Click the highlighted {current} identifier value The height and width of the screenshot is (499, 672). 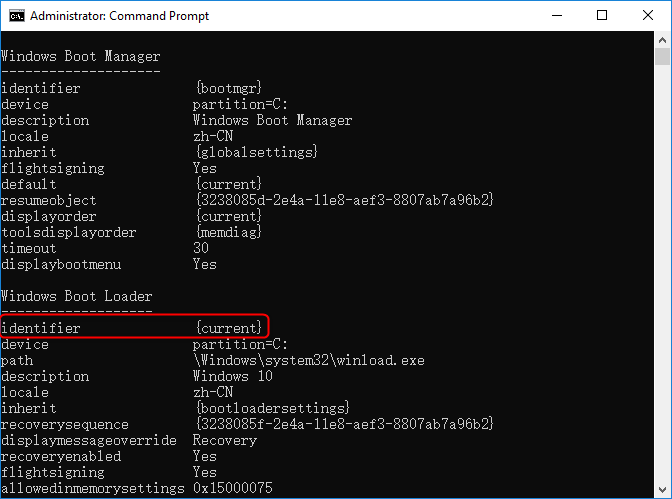[x=229, y=328]
